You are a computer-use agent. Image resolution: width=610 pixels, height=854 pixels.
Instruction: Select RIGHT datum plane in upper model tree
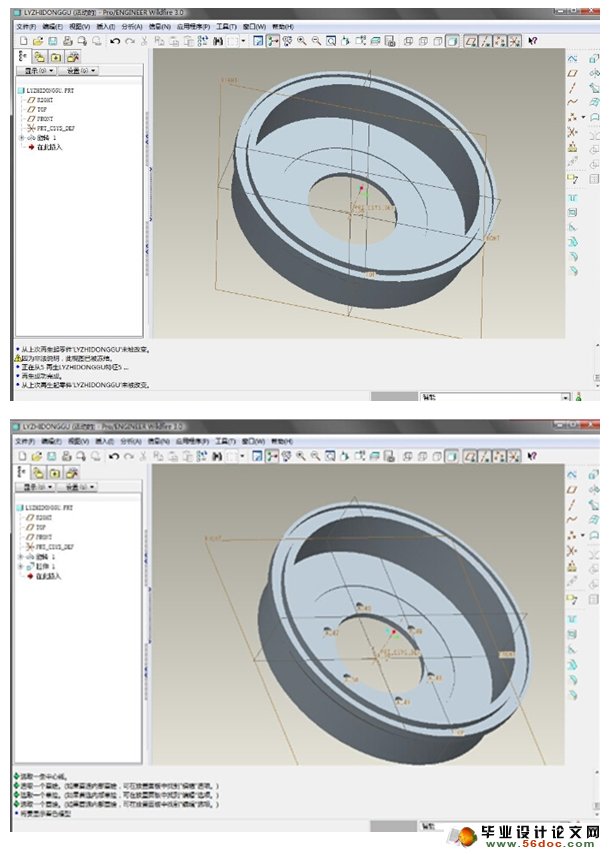[x=40, y=100]
